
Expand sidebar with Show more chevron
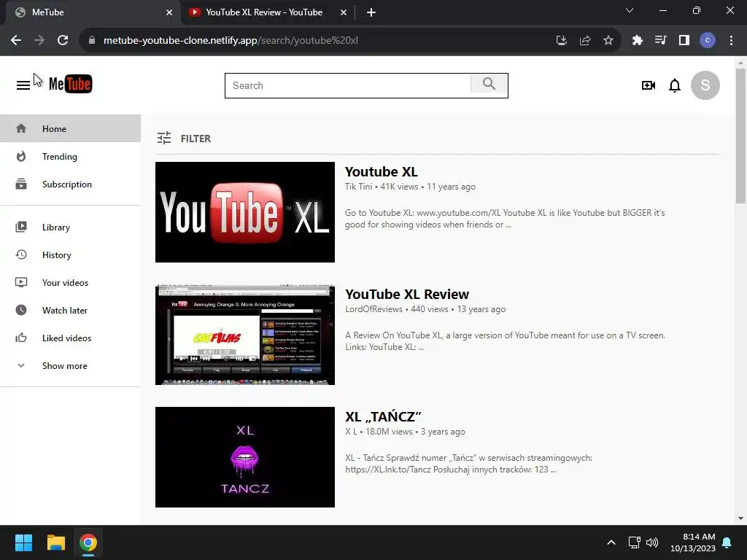[21, 365]
